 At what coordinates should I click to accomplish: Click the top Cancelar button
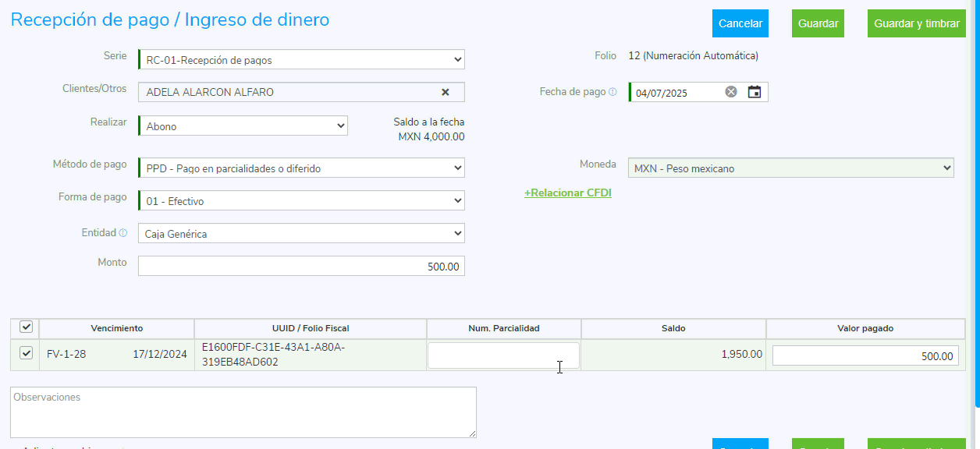[x=740, y=23]
